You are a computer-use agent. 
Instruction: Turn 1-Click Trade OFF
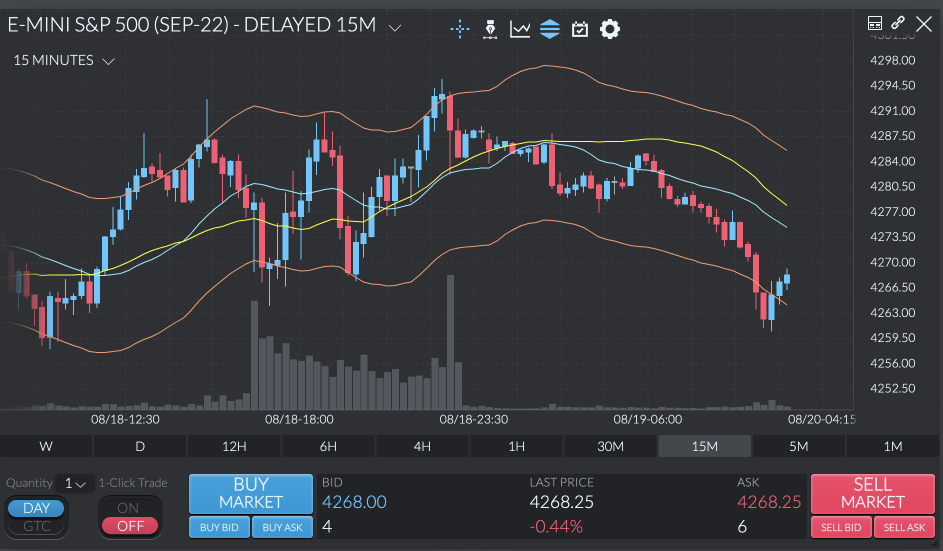pyautogui.click(x=130, y=526)
